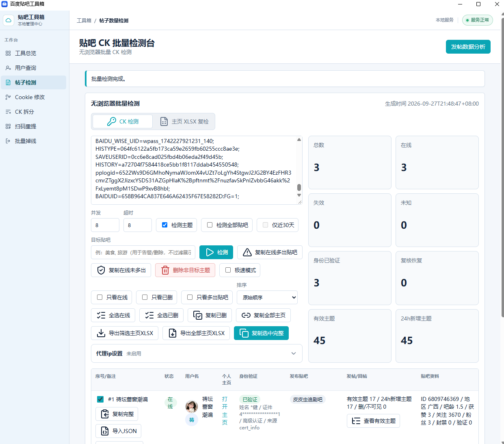The image size is (504, 444).
Task: Deselect row #1 铸坛蔷窗潮谝 checkbox
Action: 100,399
